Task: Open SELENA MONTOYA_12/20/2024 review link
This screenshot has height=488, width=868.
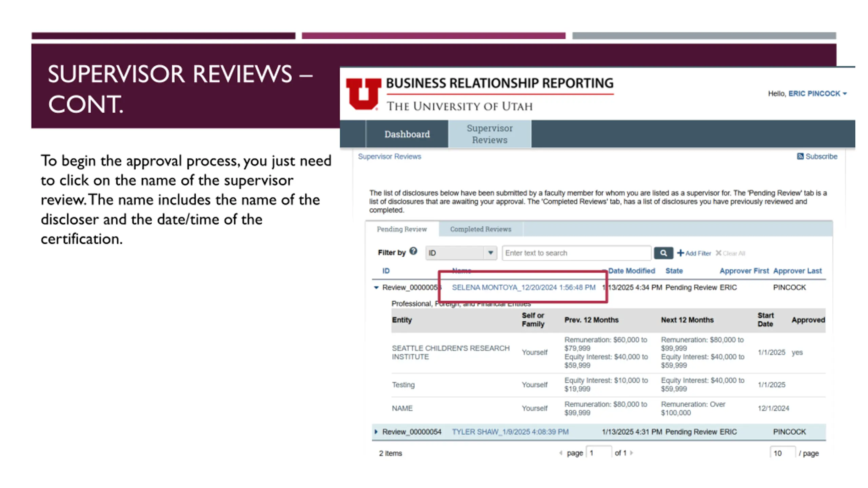Action: (x=524, y=287)
